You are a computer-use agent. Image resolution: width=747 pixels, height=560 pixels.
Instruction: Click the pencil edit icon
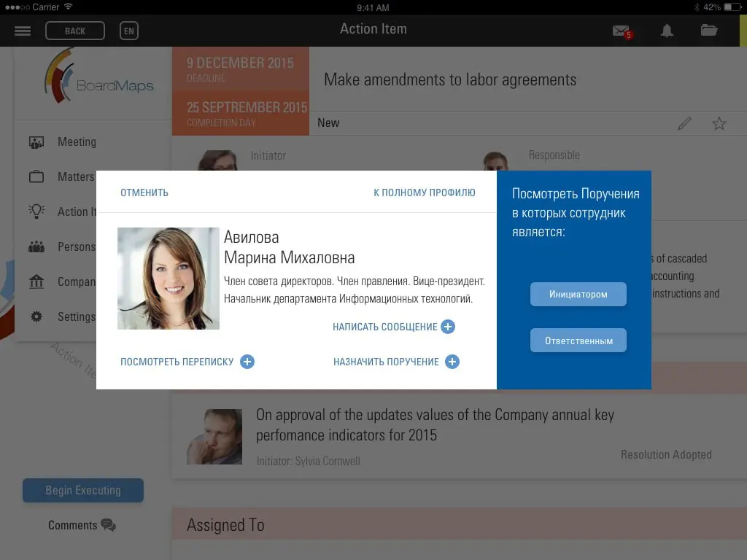pos(684,123)
